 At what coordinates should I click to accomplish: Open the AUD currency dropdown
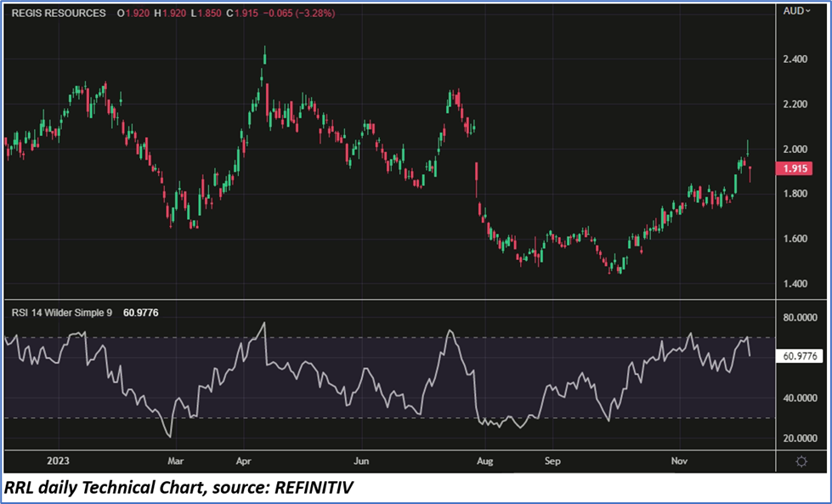click(796, 11)
